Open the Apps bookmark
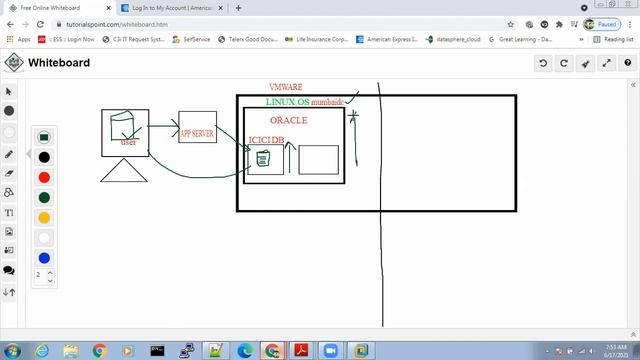This screenshot has width=640, height=360. coord(19,39)
